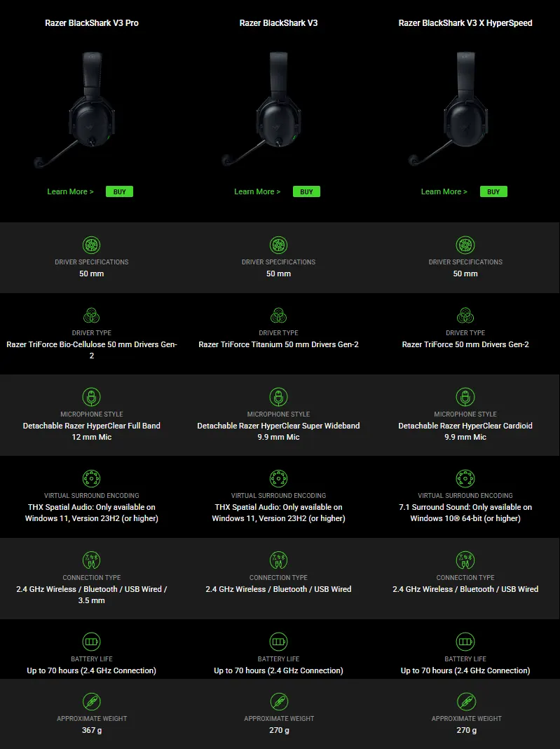560x749 pixels.
Task: Click connection text including 3.5 mm
Action: [92, 595]
